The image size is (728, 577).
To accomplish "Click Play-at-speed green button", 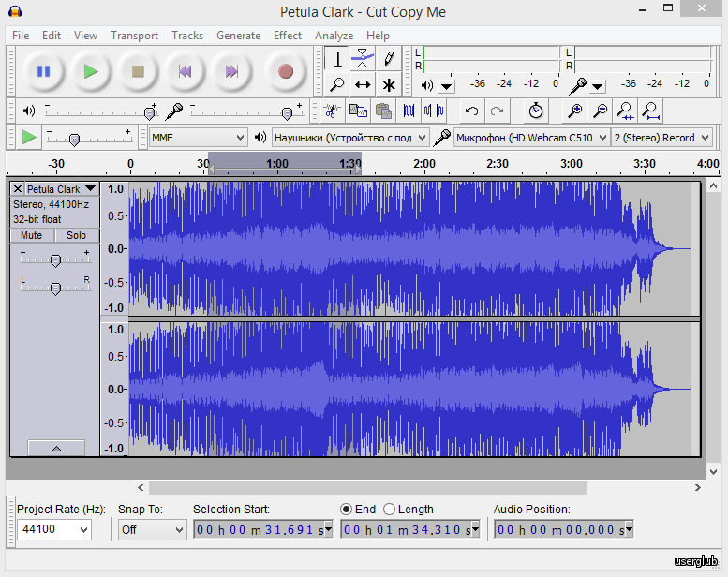I will tap(29, 138).
